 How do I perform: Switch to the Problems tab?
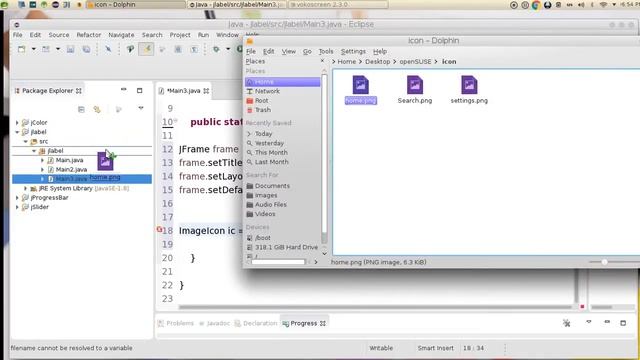click(x=176, y=323)
